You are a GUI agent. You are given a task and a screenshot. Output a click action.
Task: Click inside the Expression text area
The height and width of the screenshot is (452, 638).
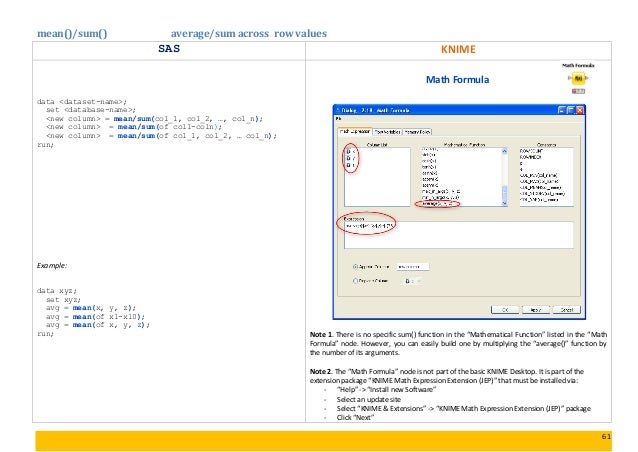[459, 235]
